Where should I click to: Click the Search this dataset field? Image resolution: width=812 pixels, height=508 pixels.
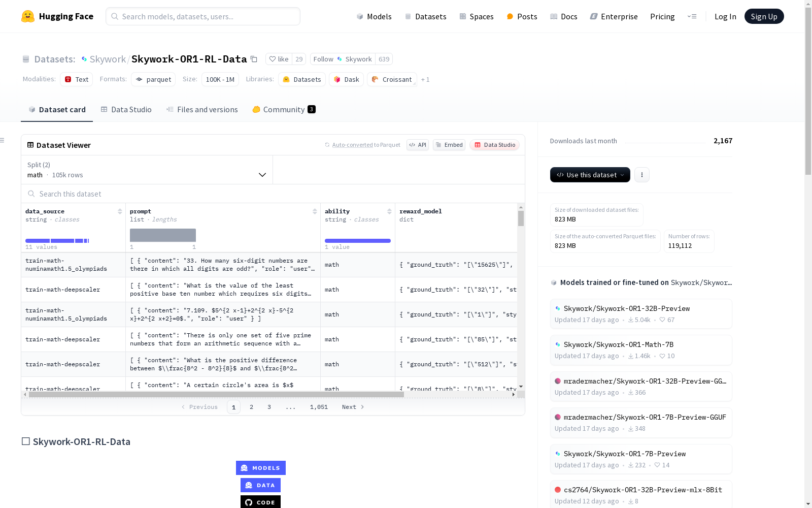click(273, 194)
